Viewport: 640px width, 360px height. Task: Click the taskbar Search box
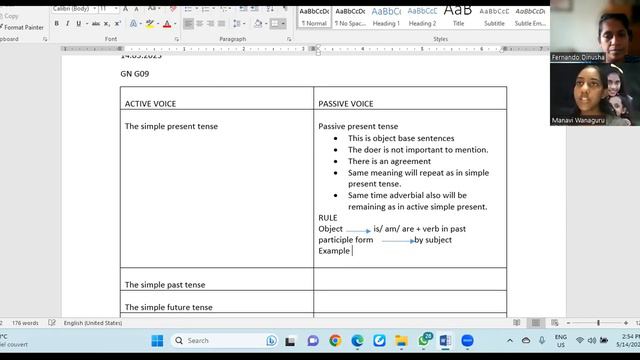pyautogui.click(x=225, y=340)
